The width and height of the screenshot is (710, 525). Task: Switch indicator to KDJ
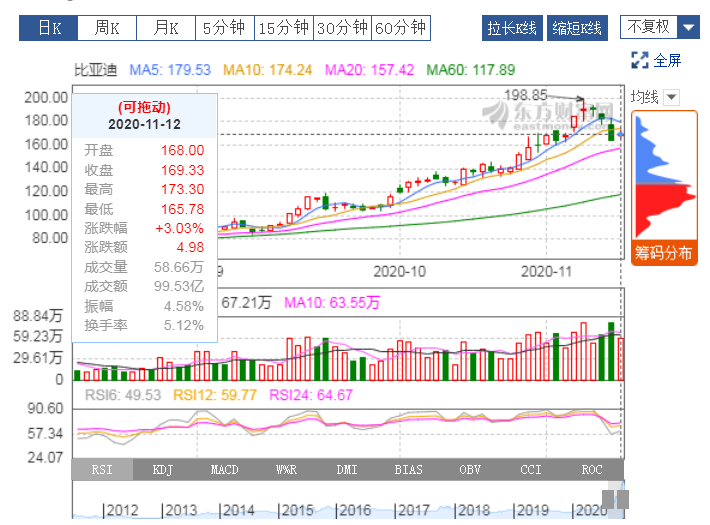(163, 470)
